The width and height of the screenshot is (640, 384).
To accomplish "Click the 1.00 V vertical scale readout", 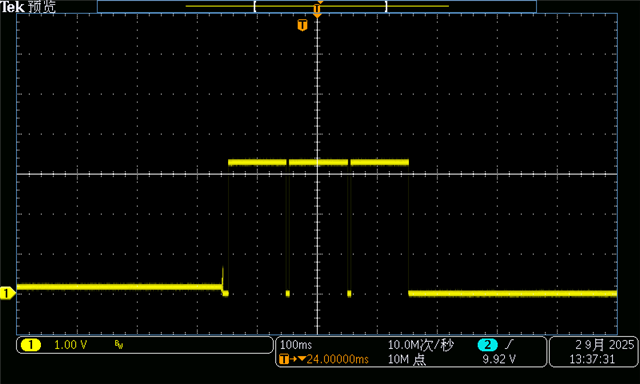I will (71, 345).
